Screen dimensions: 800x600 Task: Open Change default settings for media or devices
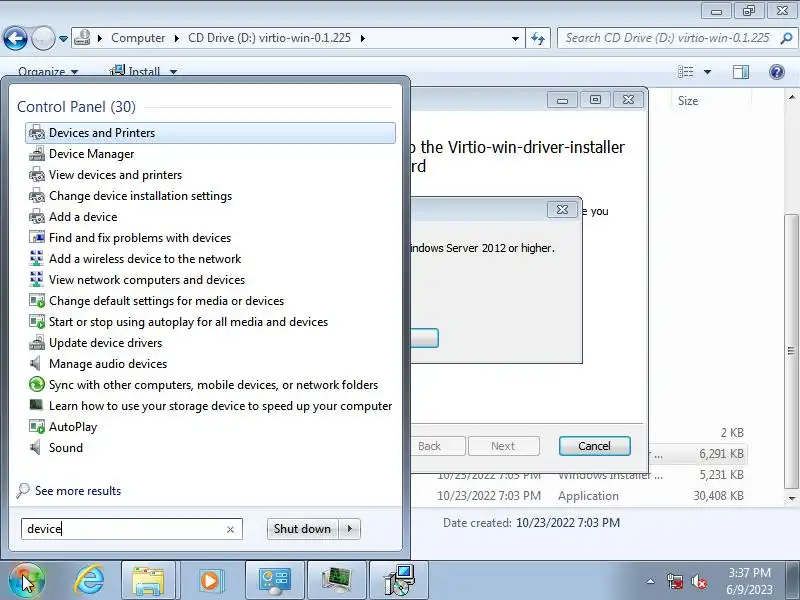click(x=166, y=301)
